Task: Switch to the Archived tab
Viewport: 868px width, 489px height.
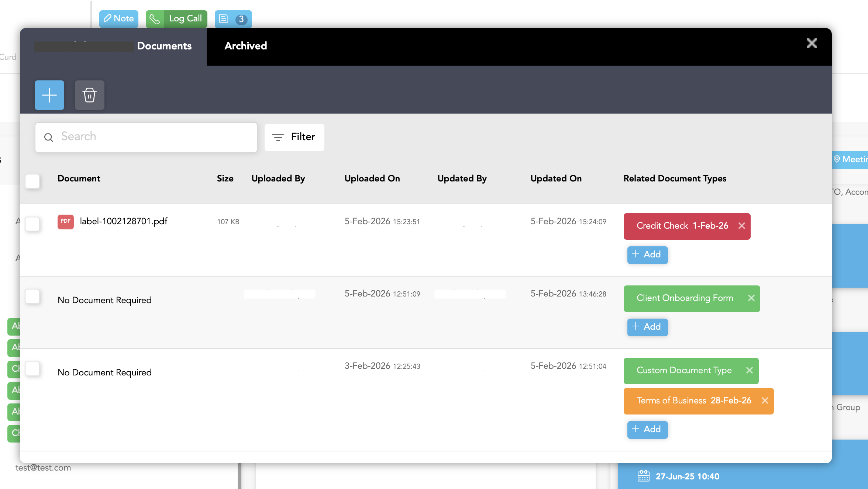Action: coord(245,46)
